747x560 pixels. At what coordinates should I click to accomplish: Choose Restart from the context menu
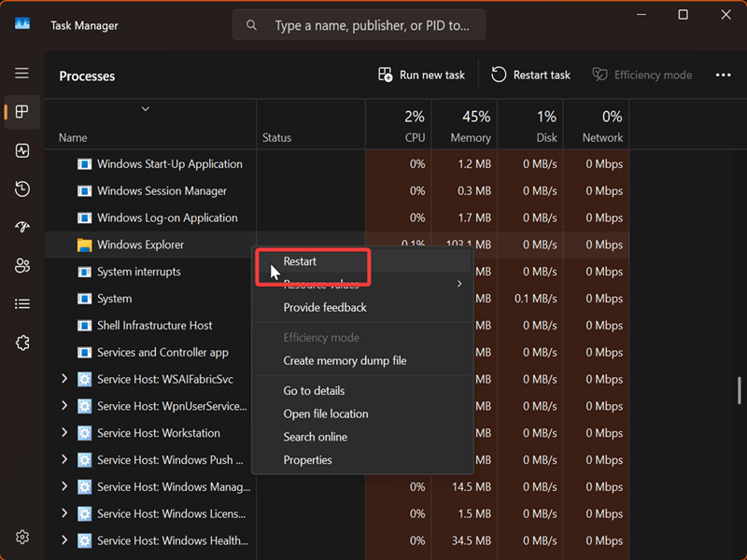[x=300, y=261]
